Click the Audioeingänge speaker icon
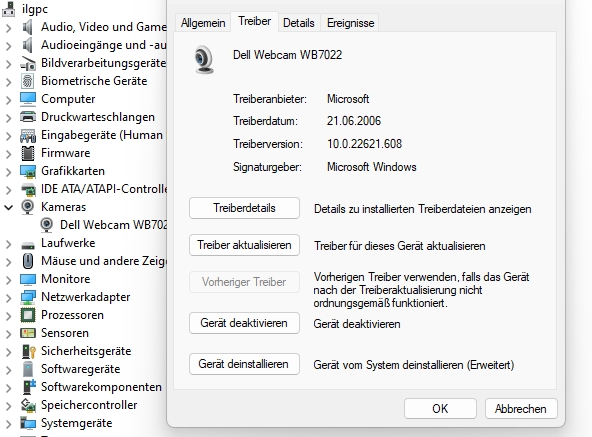Image resolution: width=592 pixels, height=437 pixels. [28, 45]
